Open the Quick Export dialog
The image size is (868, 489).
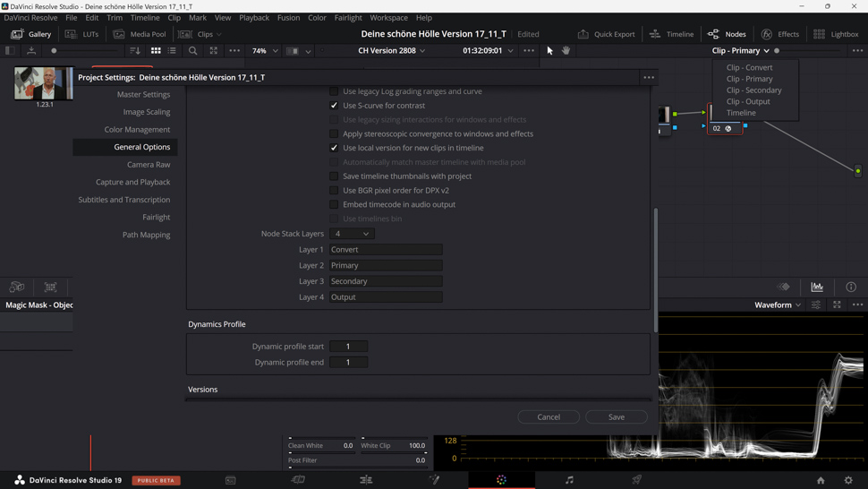[x=606, y=34]
